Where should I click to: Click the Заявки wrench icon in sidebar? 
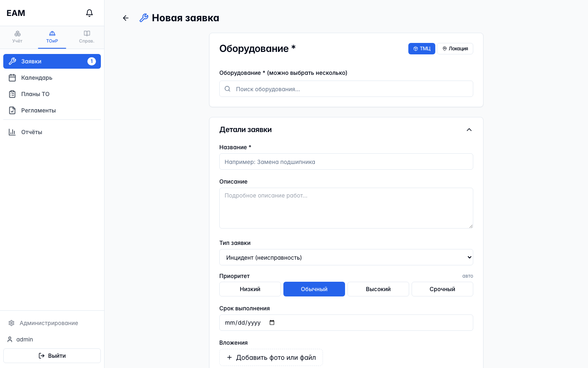[12, 61]
